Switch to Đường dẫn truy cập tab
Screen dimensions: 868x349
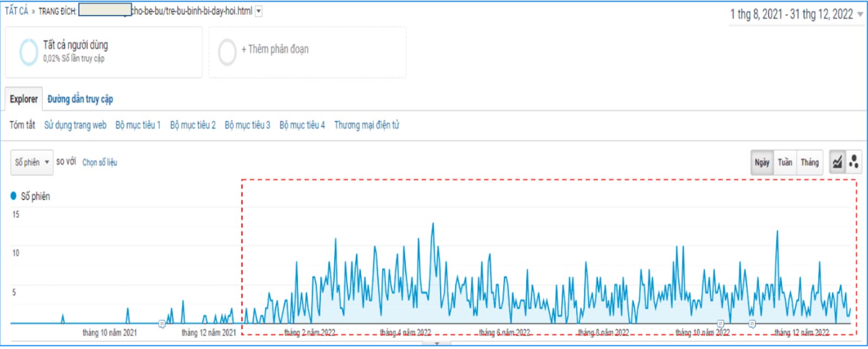[x=80, y=99]
